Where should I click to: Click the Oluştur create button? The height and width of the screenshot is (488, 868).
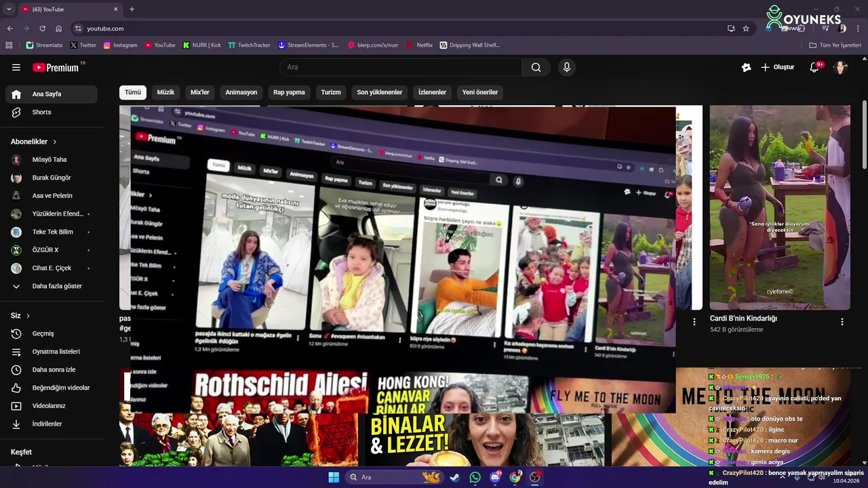point(777,67)
